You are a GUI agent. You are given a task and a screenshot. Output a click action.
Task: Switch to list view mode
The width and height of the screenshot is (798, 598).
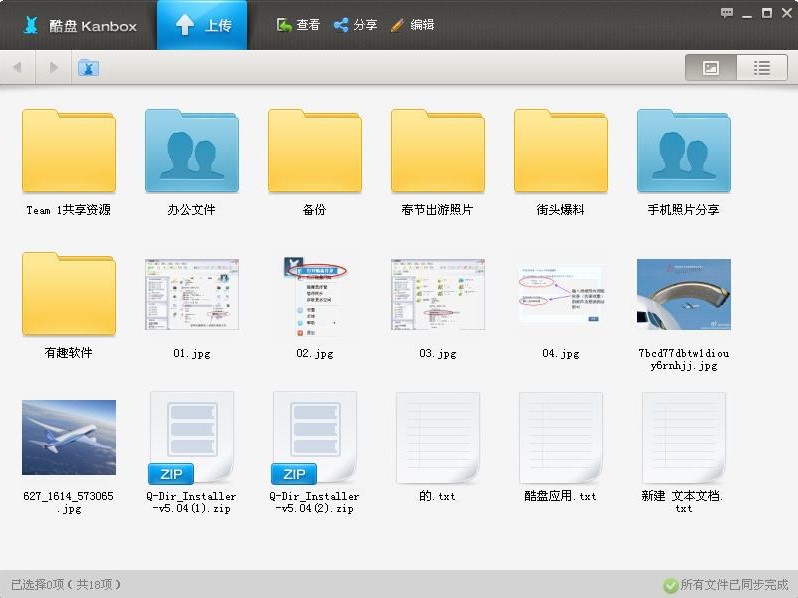[x=762, y=68]
